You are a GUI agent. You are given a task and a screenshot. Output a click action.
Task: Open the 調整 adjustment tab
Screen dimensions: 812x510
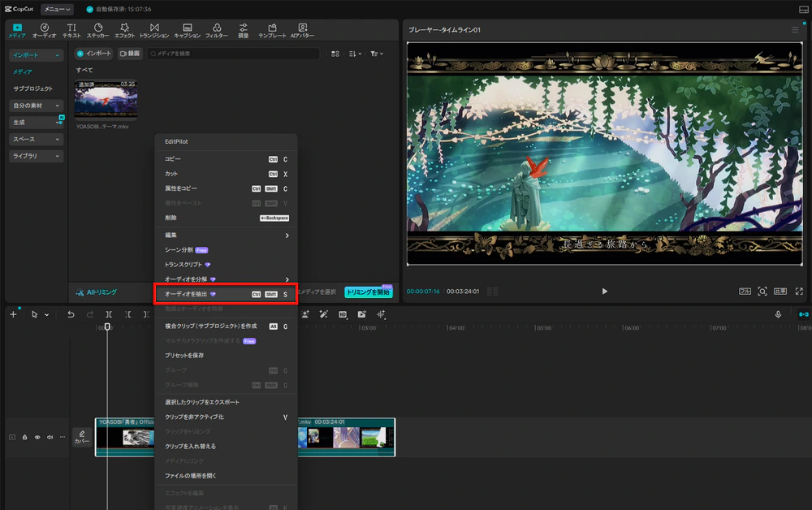click(x=243, y=31)
